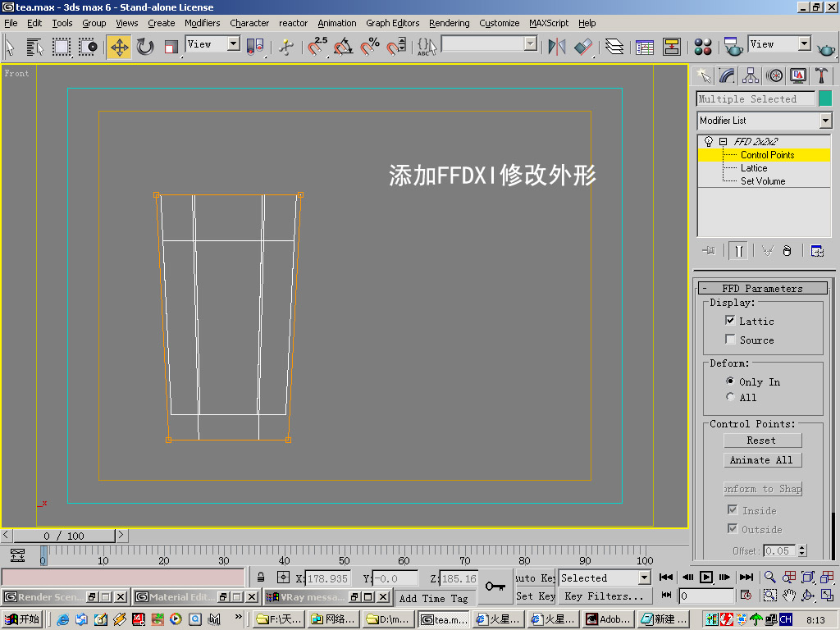Click the Mirror Selected Objects tool

point(557,47)
